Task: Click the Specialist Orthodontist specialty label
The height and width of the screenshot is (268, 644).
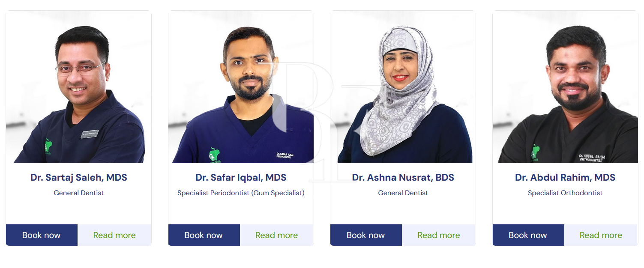Action: (x=565, y=193)
